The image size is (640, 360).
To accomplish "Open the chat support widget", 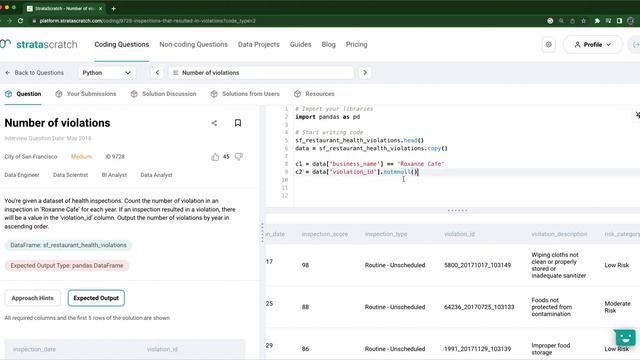I will point(625,338).
